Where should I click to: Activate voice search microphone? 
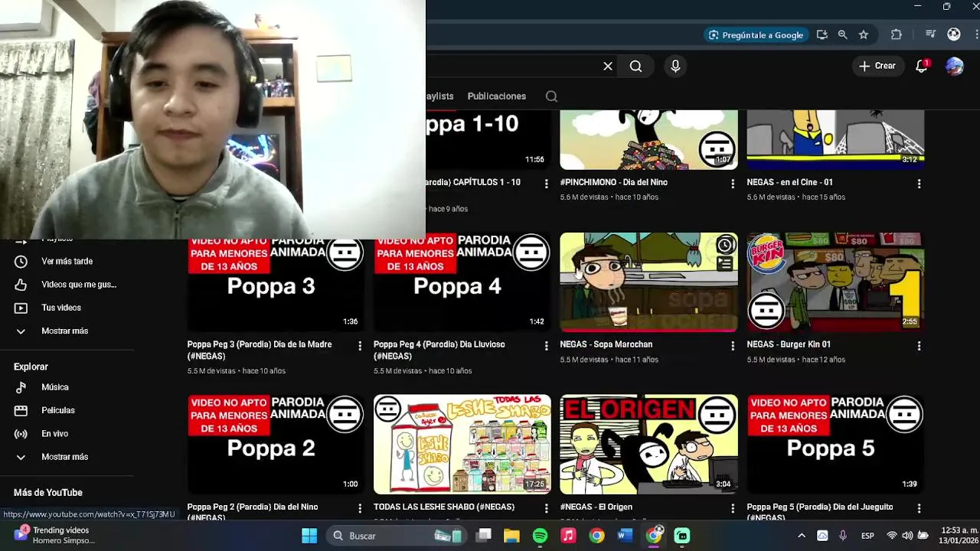675,67
